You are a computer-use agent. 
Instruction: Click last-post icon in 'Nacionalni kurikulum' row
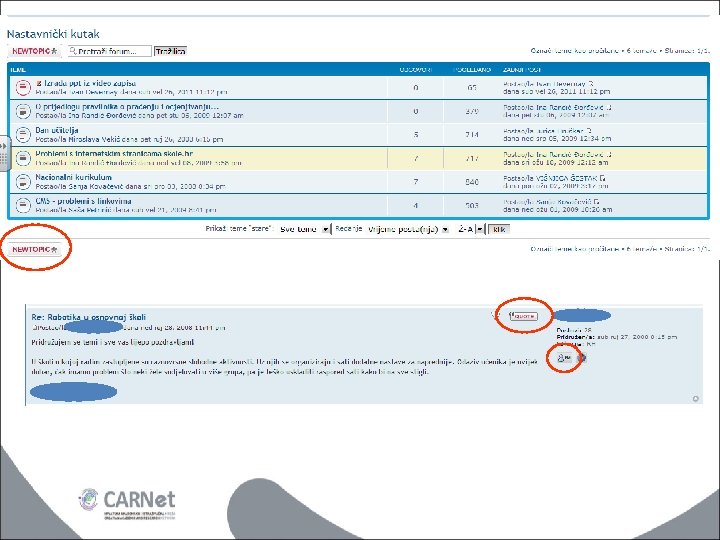pos(602,178)
